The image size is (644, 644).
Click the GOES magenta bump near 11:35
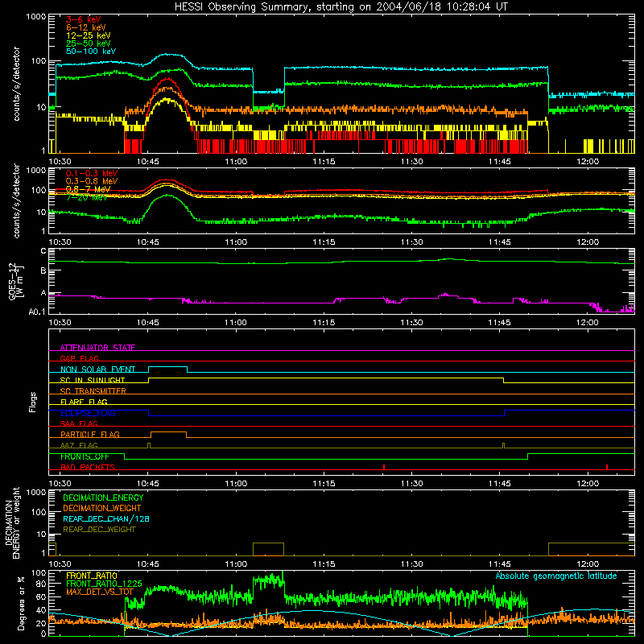coord(446,295)
